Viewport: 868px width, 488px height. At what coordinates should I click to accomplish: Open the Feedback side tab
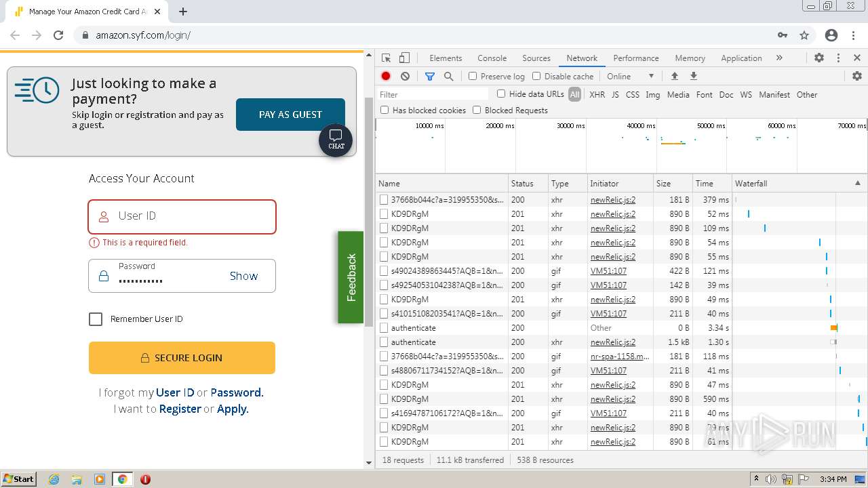pyautogui.click(x=351, y=277)
